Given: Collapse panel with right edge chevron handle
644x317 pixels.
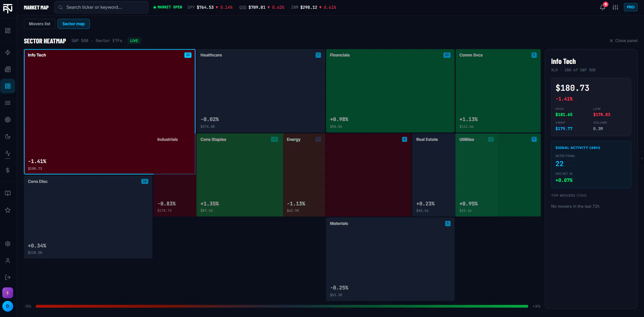Looking at the screenshot, I should coord(642,158).
